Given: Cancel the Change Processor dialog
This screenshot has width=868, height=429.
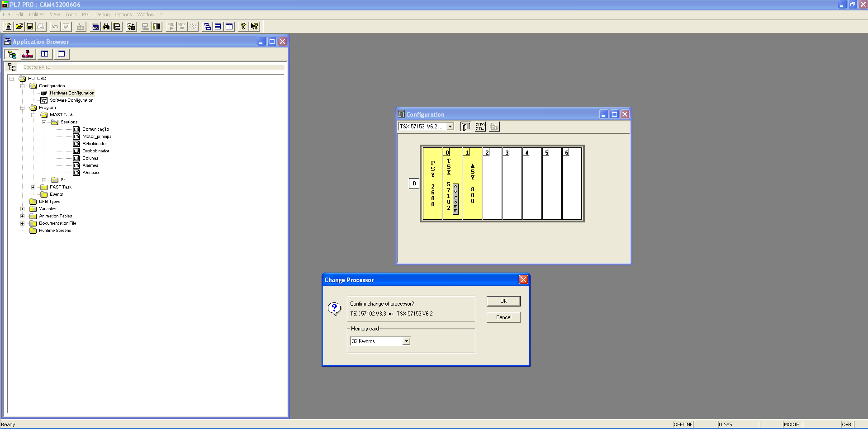Looking at the screenshot, I should [503, 317].
